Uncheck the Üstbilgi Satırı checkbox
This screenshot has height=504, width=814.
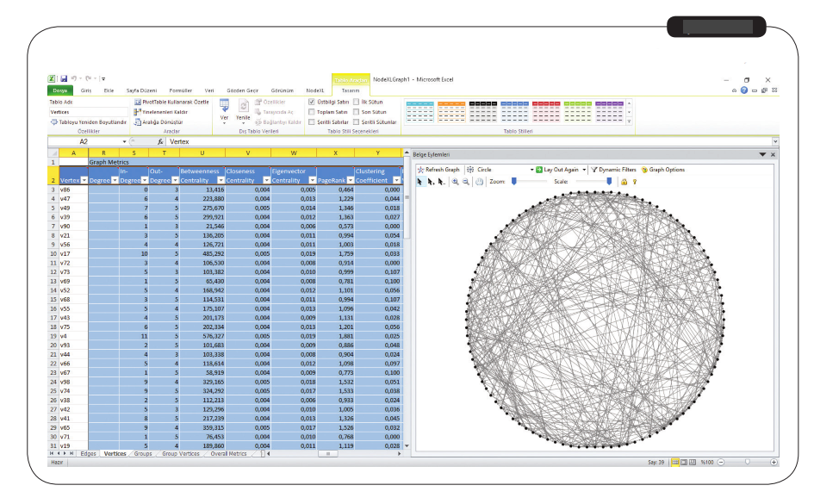point(312,102)
